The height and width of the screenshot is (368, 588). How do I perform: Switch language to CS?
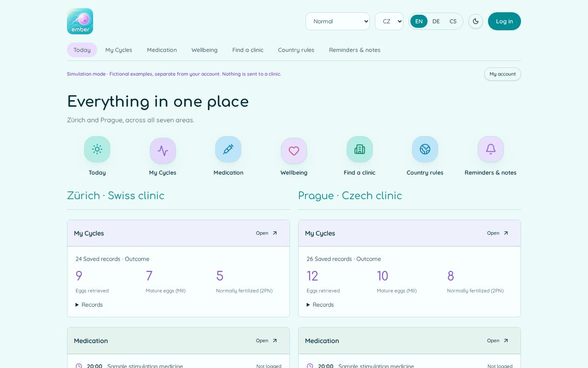[453, 21]
